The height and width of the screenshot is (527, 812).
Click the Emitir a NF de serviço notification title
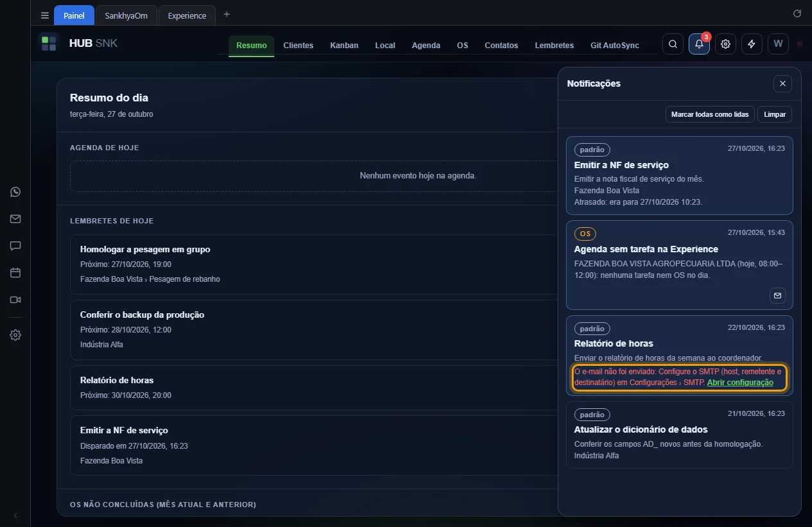[621, 165]
